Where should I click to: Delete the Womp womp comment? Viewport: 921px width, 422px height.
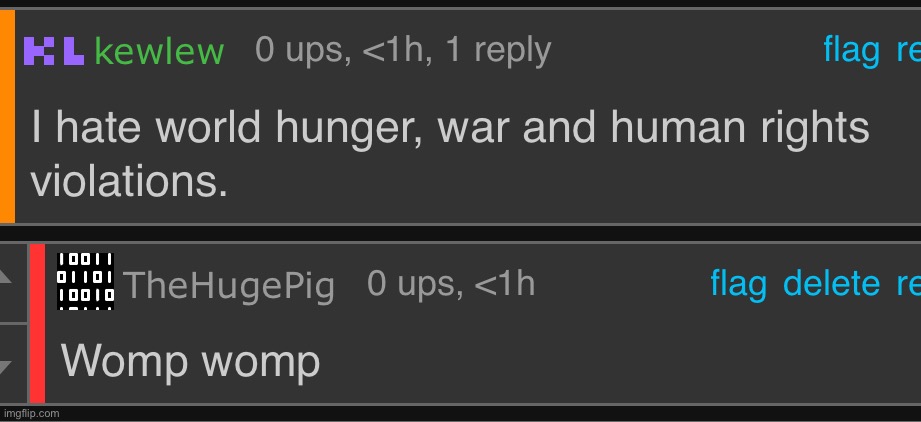point(831,283)
